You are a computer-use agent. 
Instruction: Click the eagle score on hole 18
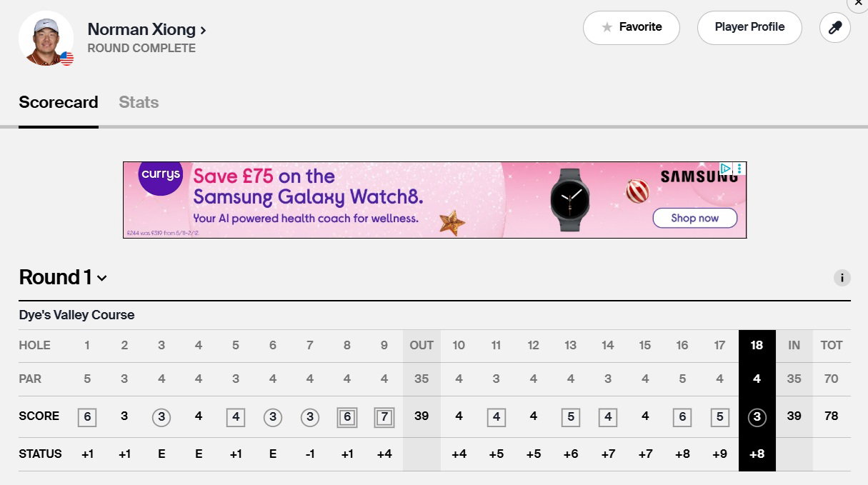[x=757, y=416]
